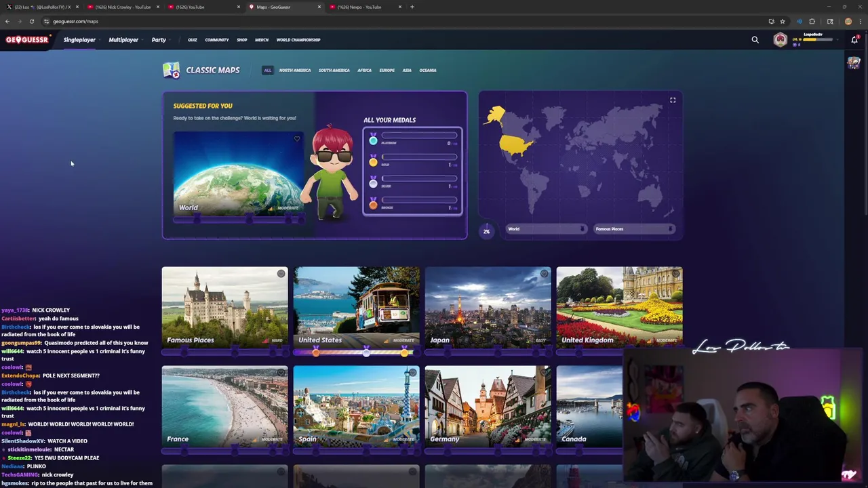Filter maps by Africa
Viewport: 868px width, 488px height.
[365, 70]
